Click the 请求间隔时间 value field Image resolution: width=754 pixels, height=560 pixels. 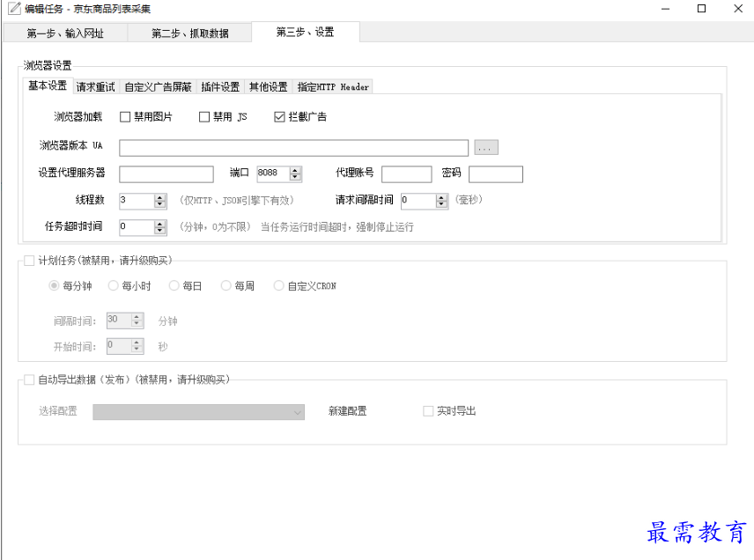pyautogui.click(x=418, y=201)
